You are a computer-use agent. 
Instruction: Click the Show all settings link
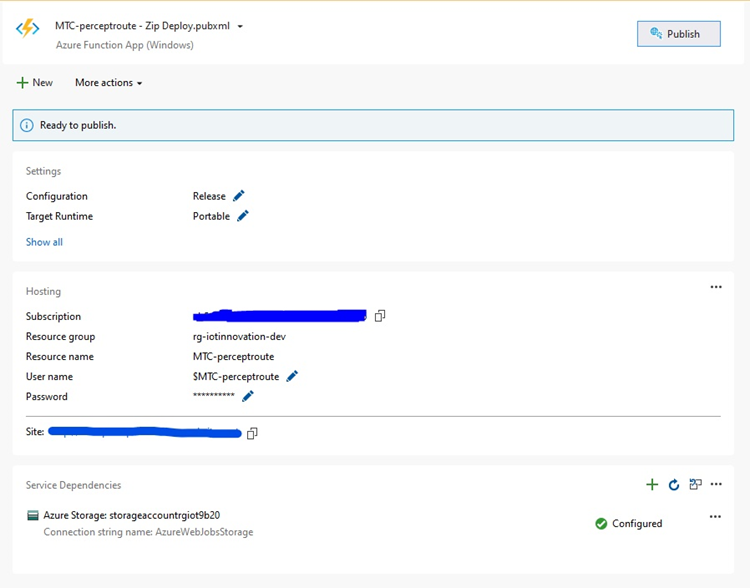tap(44, 242)
